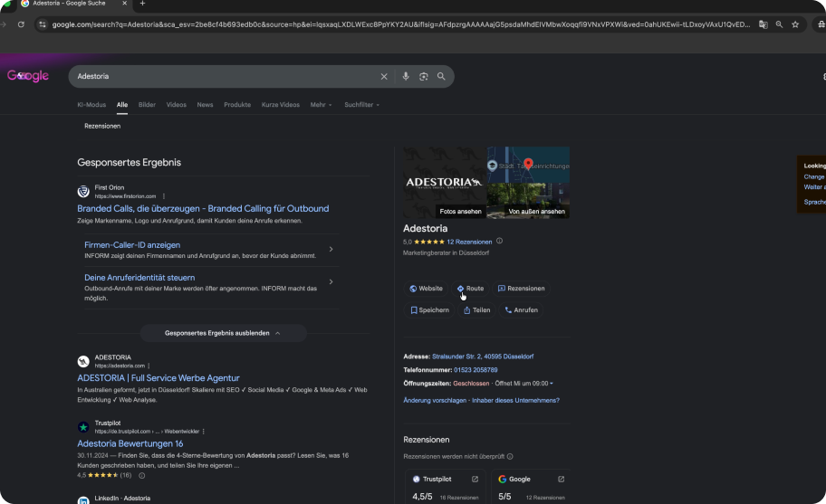Open the Stralsunder Str. 2 address link
826x504 pixels.
point(483,357)
